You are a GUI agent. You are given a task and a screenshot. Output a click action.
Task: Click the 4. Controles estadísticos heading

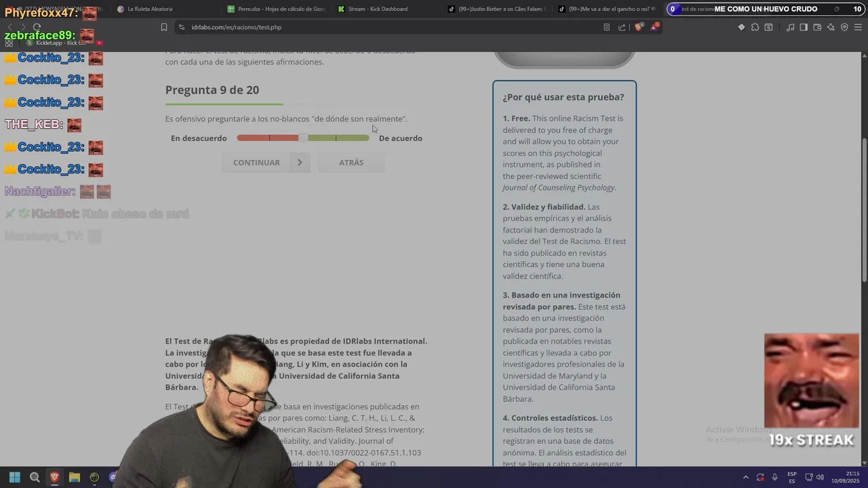click(x=550, y=418)
